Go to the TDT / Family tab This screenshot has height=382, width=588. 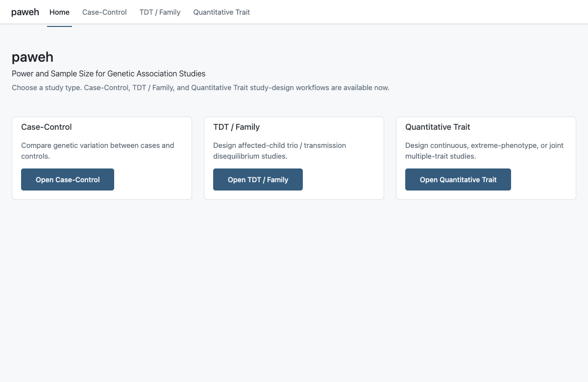point(160,12)
